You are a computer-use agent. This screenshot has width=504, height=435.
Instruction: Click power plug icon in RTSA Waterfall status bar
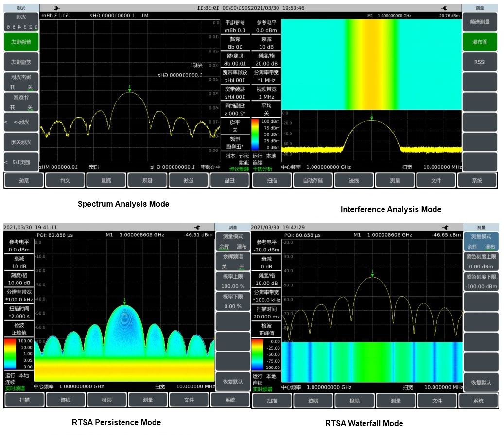coord(444,227)
